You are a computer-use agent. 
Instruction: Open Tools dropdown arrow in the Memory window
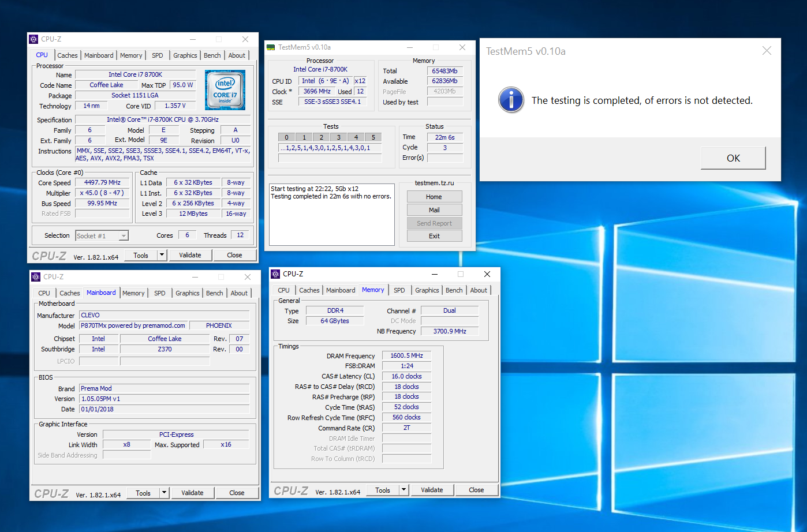click(404, 490)
